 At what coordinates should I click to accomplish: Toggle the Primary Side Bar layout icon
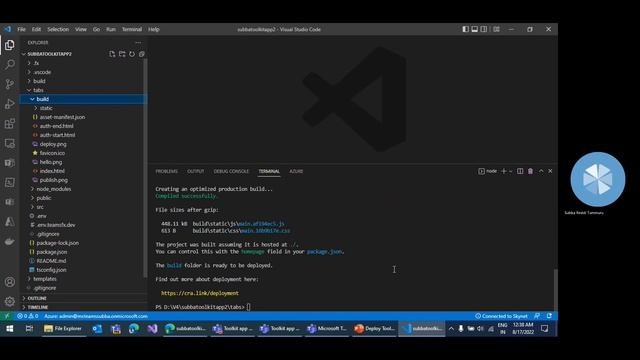click(x=465, y=29)
